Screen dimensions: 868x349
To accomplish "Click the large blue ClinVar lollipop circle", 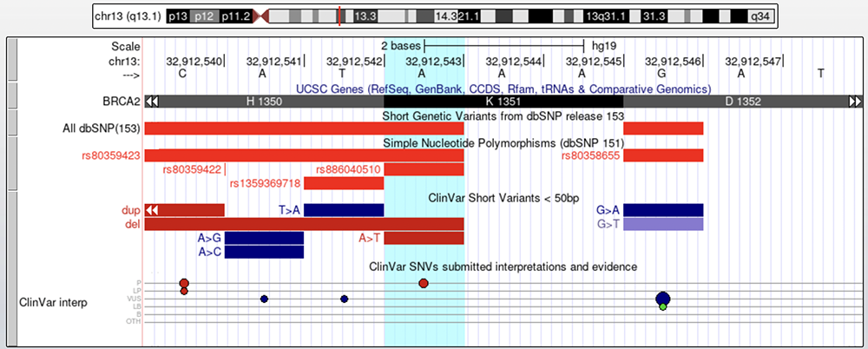I will (663, 299).
